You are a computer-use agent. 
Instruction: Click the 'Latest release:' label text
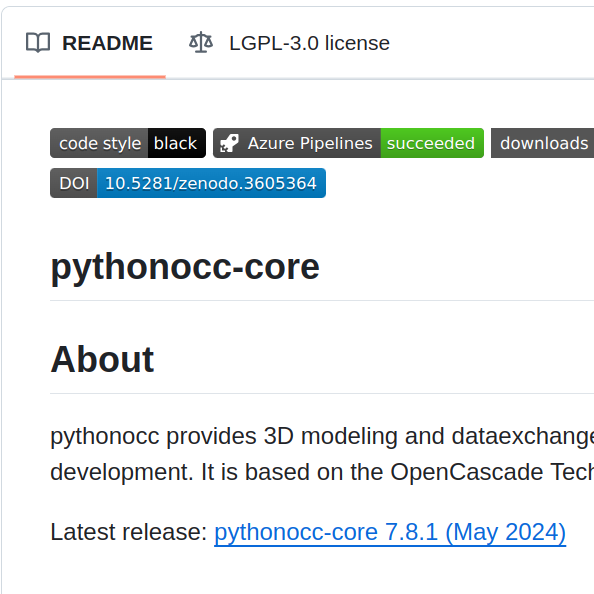[129, 532]
